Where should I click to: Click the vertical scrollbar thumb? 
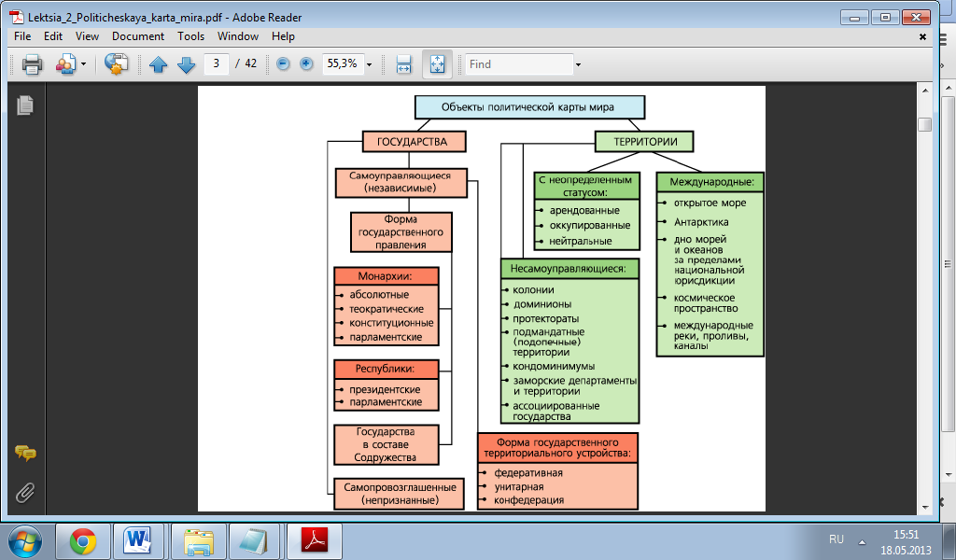925,124
